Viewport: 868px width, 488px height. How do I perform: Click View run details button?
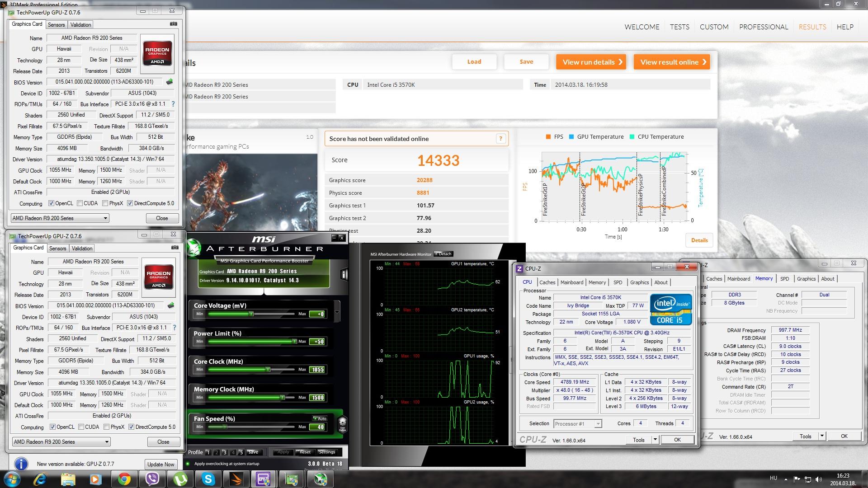pos(591,62)
